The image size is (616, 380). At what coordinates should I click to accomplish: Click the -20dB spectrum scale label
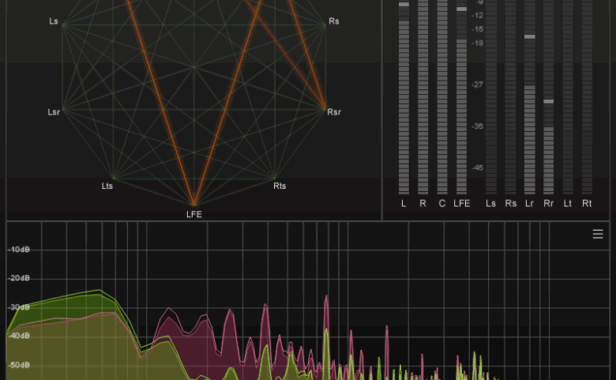[19, 278]
